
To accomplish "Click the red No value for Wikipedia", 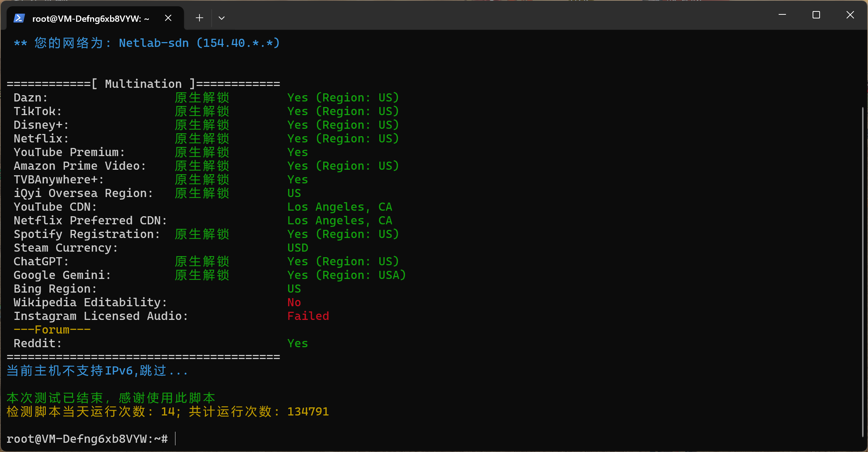I will 294,303.
